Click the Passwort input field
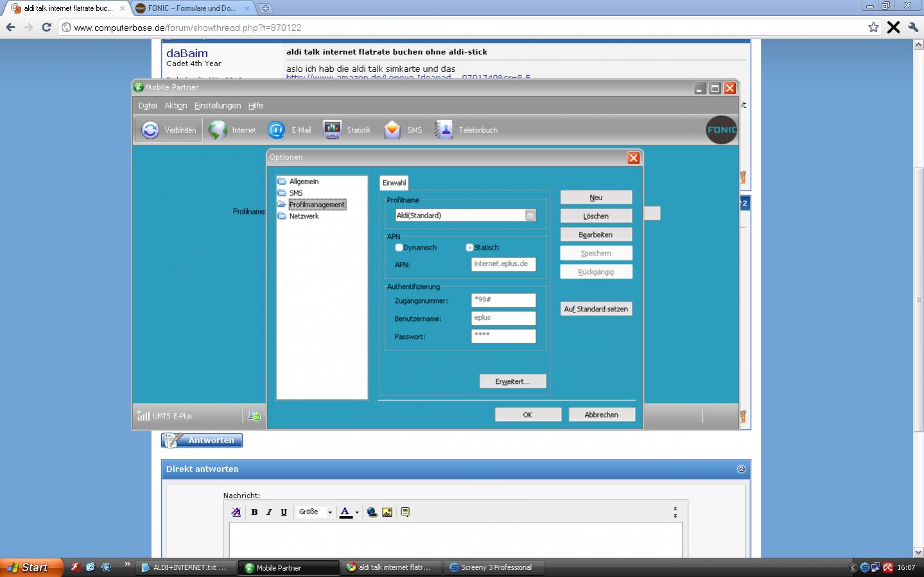Image resolution: width=924 pixels, height=577 pixels. 503,336
